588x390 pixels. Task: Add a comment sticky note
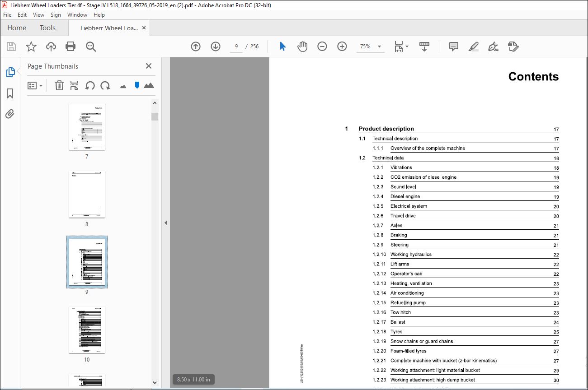(454, 46)
